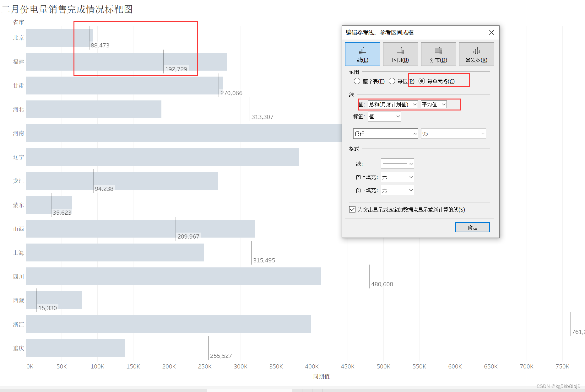Open the 向下填充 fill dropdown

tap(398, 190)
